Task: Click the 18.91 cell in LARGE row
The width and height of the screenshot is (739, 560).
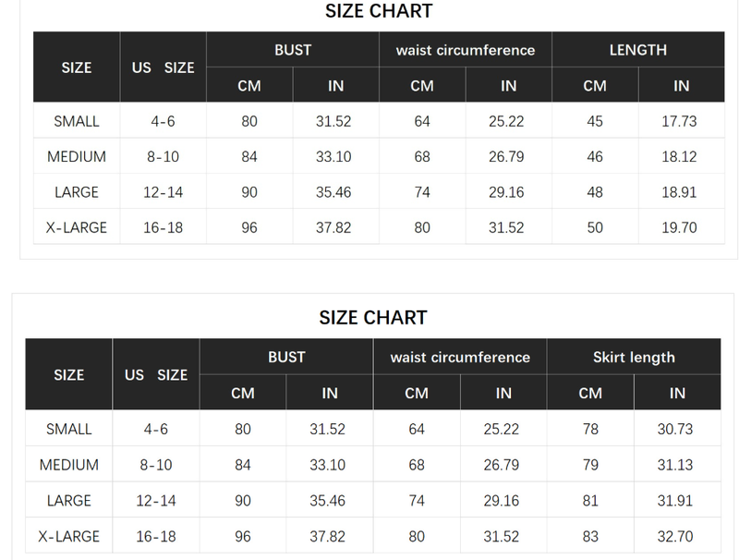Action: (681, 192)
